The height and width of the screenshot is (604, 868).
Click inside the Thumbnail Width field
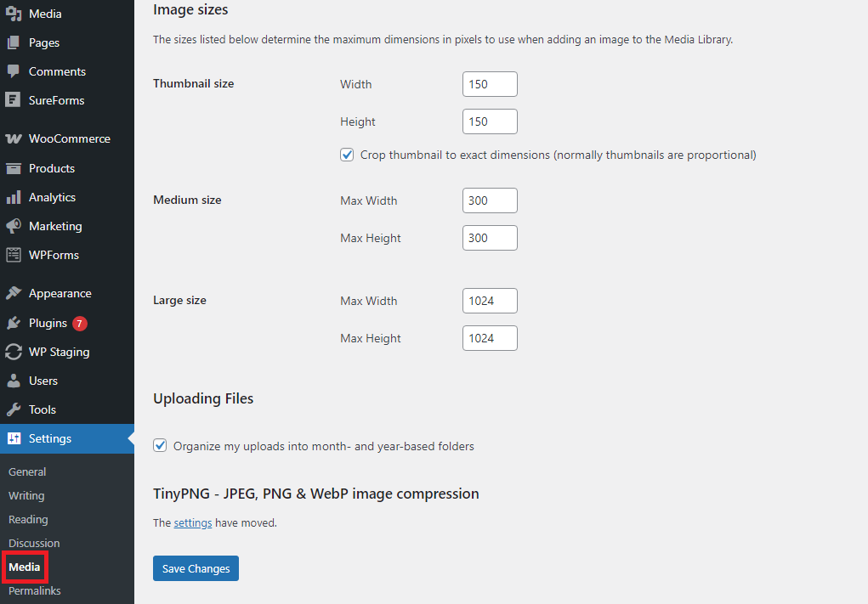(490, 84)
